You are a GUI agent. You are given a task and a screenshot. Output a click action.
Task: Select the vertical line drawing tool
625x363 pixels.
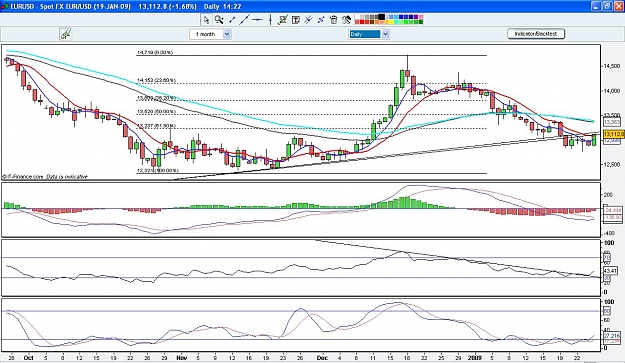point(270,20)
